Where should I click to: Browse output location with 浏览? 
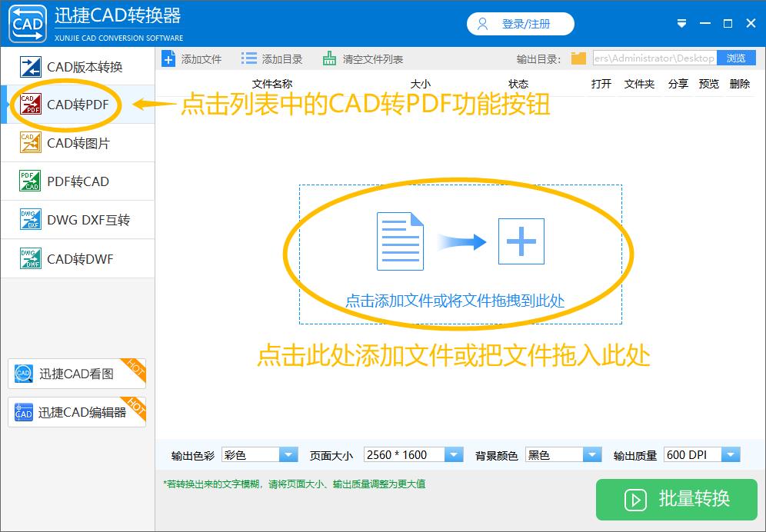coord(738,58)
